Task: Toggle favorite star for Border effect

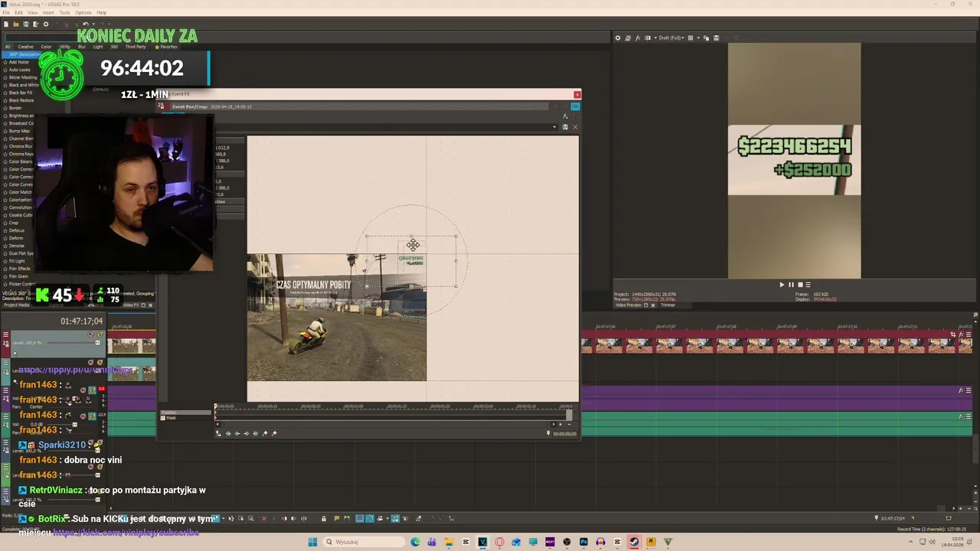Action: [x=5, y=108]
